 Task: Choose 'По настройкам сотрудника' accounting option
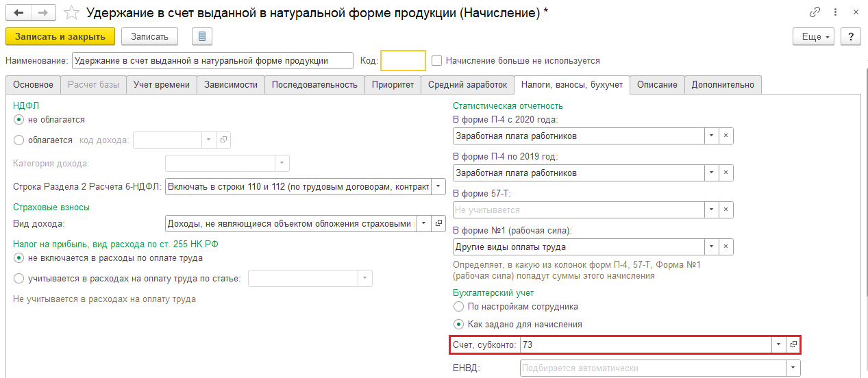pyautogui.click(x=458, y=306)
